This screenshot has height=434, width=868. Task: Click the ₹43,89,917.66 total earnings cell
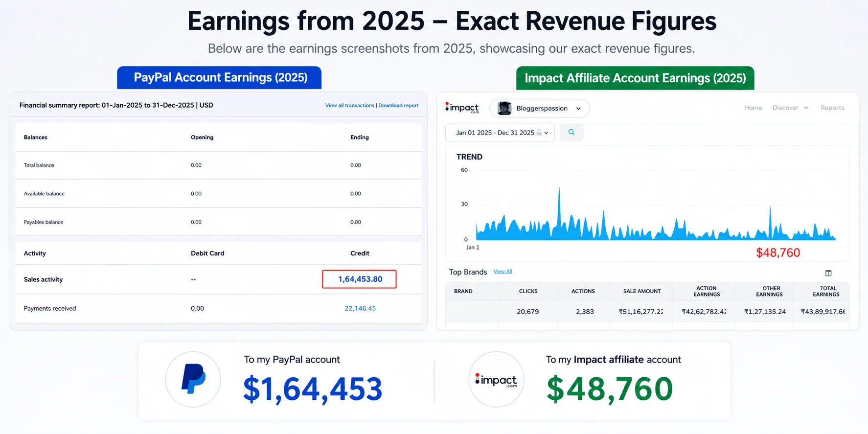(822, 312)
